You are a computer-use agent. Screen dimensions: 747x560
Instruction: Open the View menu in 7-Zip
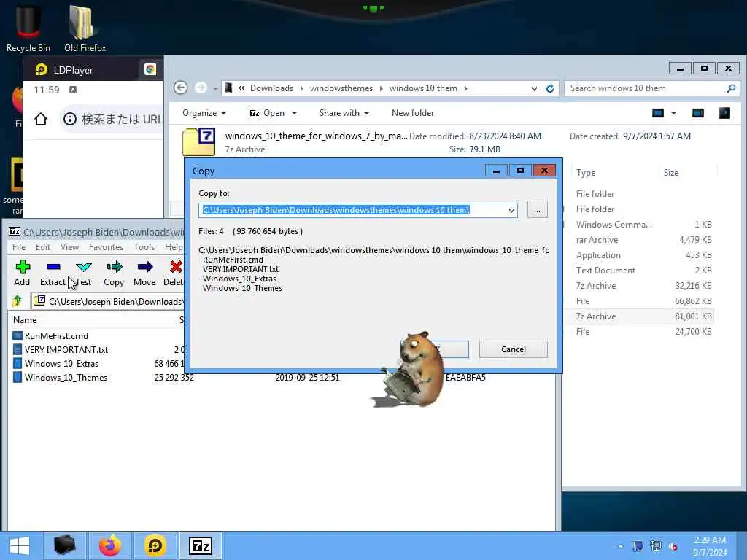point(69,247)
